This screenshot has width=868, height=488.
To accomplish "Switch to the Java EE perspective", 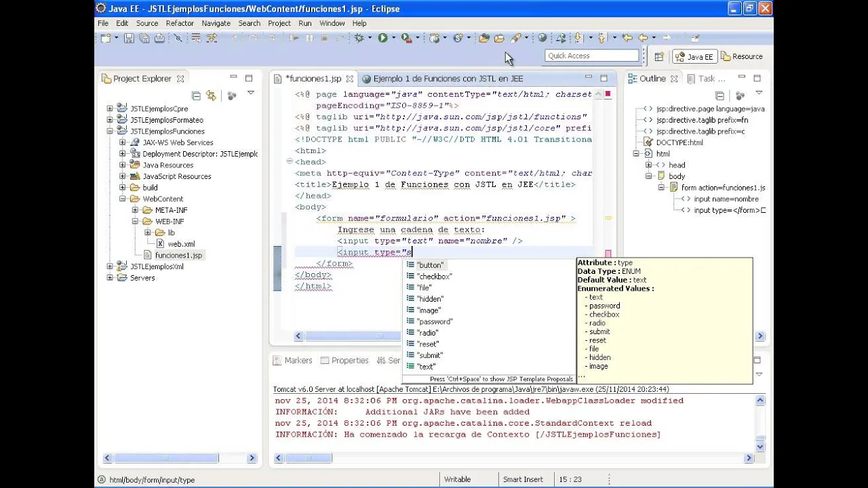I will tap(694, 57).
